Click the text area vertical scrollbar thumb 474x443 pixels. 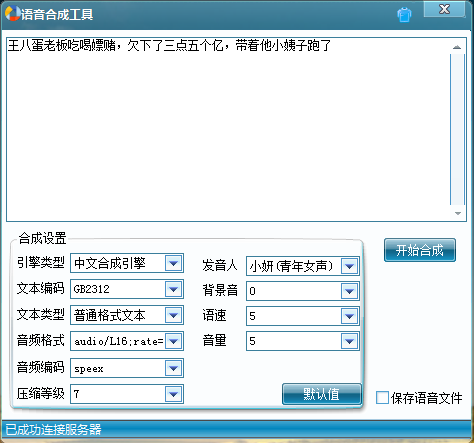click(x=457, y=129)
